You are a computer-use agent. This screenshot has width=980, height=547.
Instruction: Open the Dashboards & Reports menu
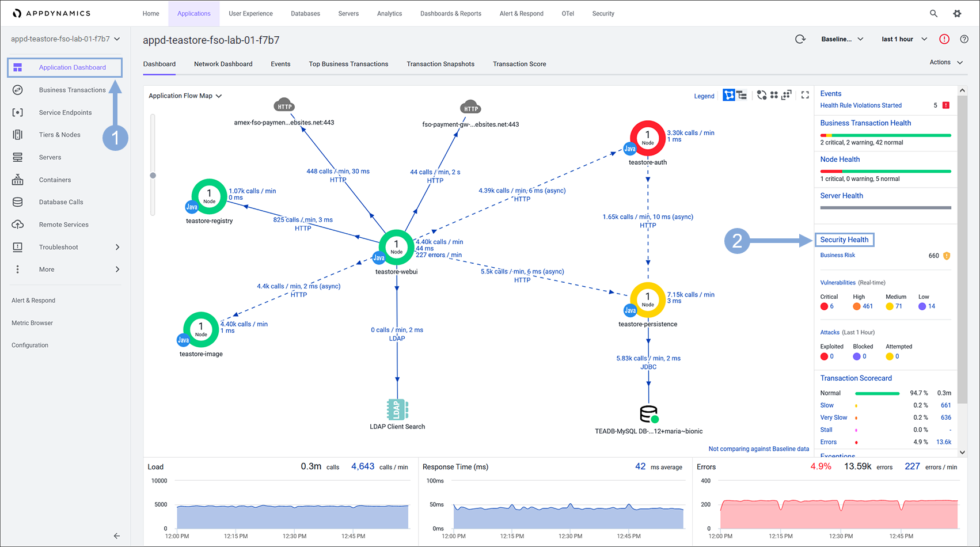(451, 13)
